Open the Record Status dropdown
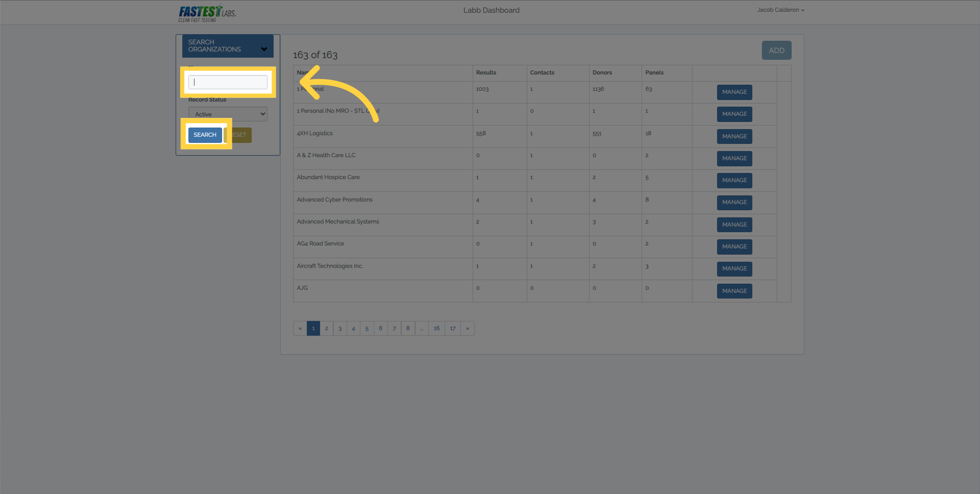 pyautogui.click(x=228, y=114)
